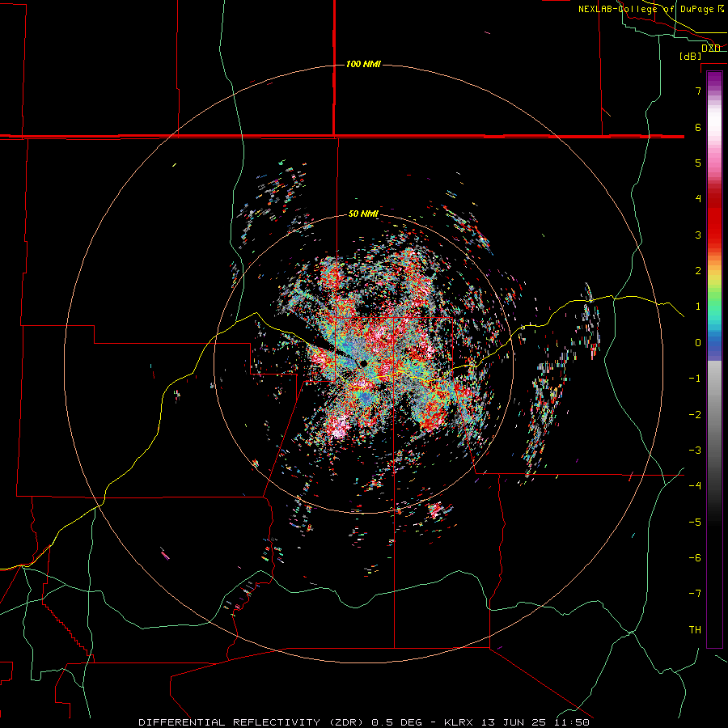This screenshot has height=728, width=728.
Task: Click the TH threshold label on the scale
Action: (695, 630)
